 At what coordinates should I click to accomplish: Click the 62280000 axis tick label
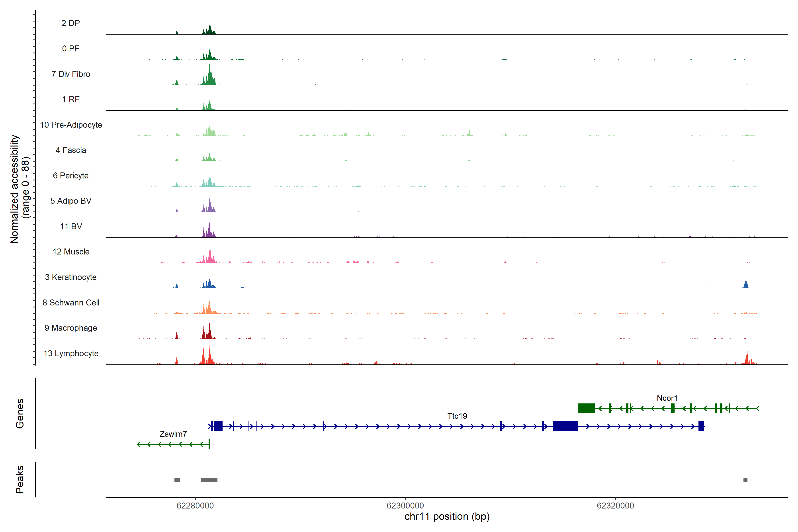195,506
